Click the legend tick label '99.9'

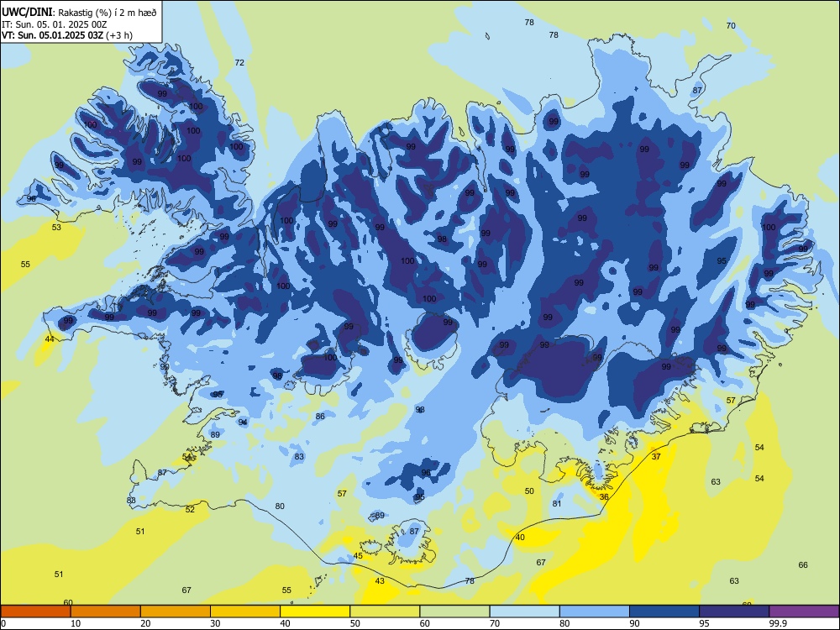click(x=777, y=623)
